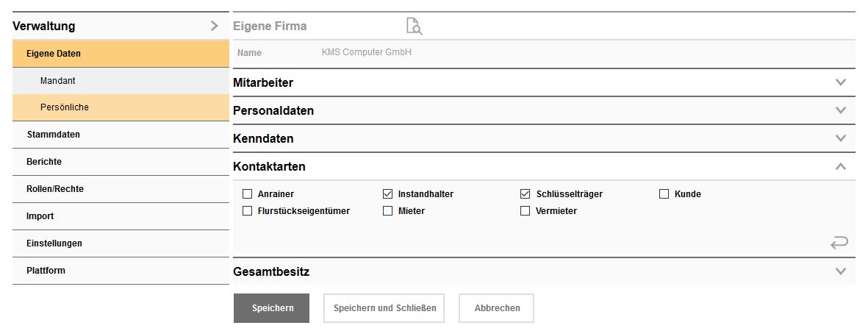Viewport: 868px width, 331px height.
Task: Click the Speichern button
Action: coord(271,308)
